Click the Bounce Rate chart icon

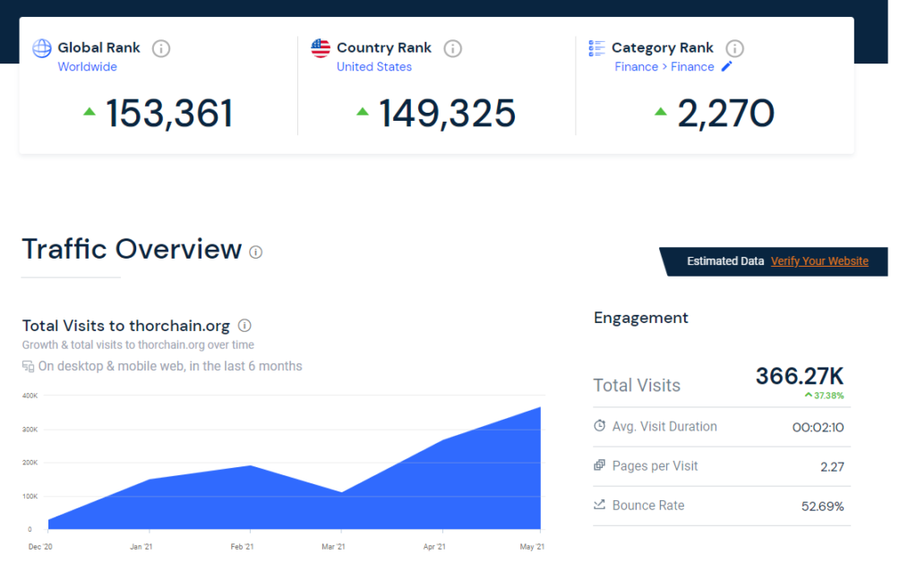coord(600,506)
